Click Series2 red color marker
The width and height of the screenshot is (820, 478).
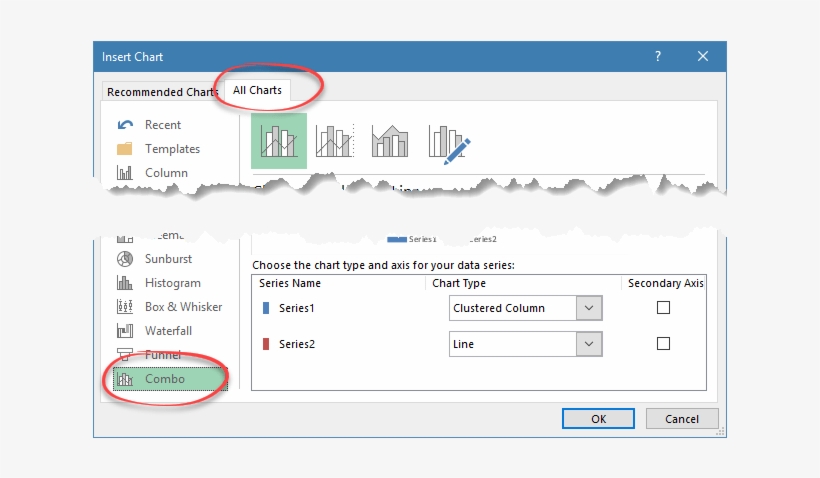point(266,344)
